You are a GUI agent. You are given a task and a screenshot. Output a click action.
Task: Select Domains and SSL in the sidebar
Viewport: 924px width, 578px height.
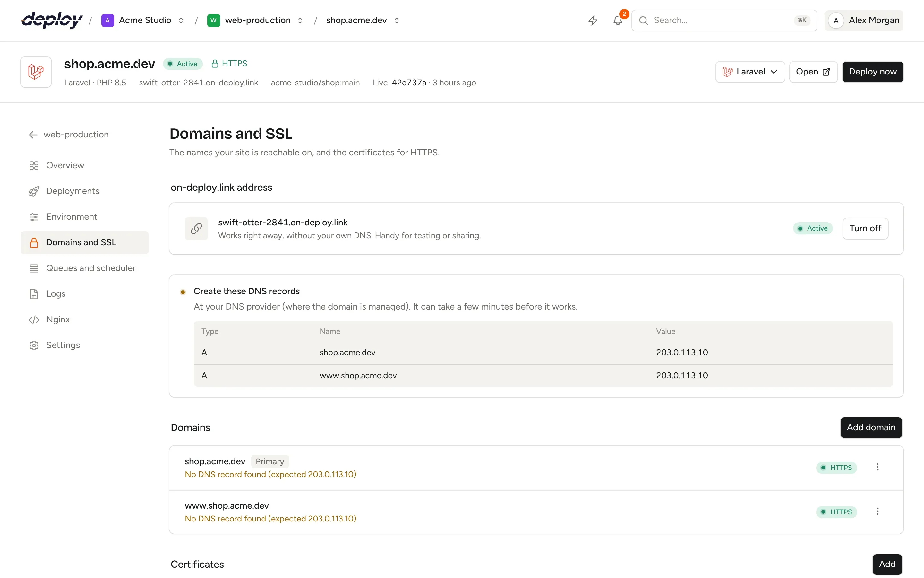pyautogui.click(x=85, y=243)
